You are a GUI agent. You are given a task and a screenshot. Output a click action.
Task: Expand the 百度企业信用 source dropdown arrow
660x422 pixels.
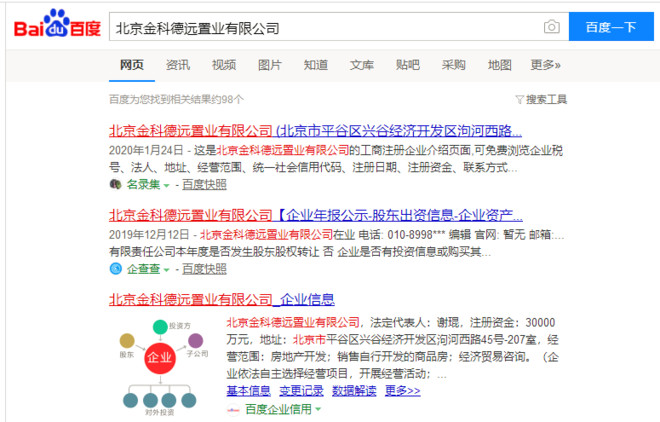318,409
